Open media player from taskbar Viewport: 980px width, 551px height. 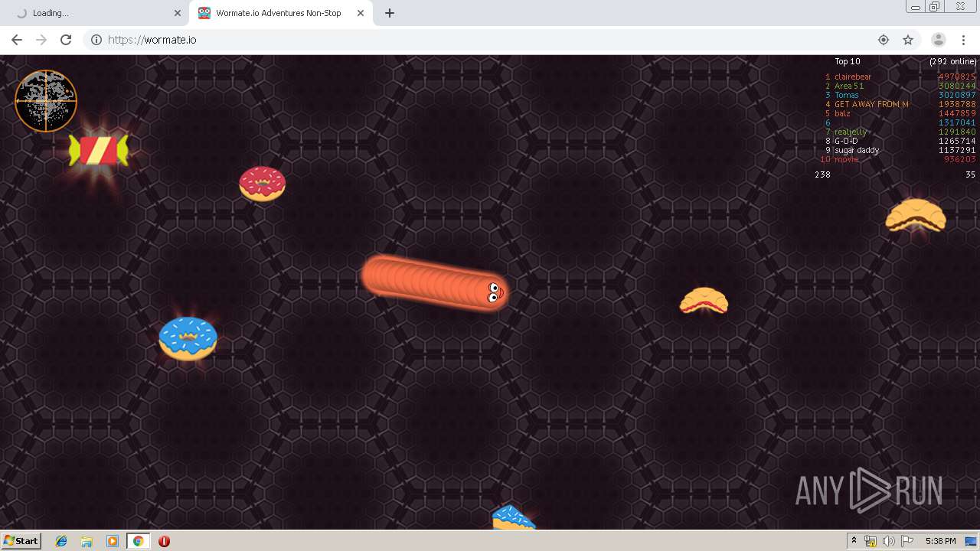point(113,541)
